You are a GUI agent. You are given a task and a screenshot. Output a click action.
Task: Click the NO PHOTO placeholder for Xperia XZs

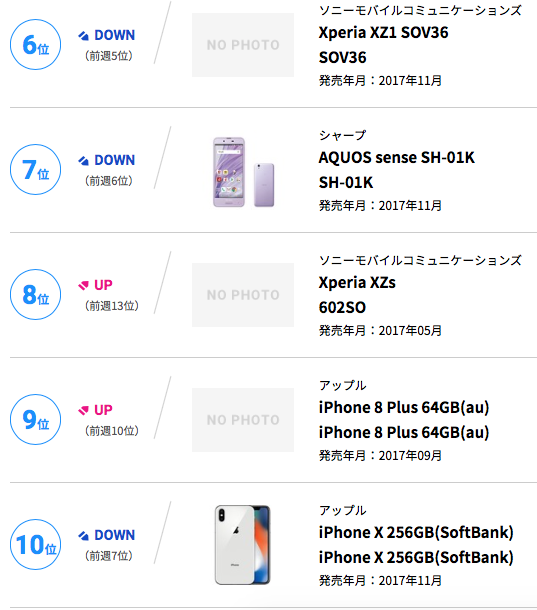(243, 295)
